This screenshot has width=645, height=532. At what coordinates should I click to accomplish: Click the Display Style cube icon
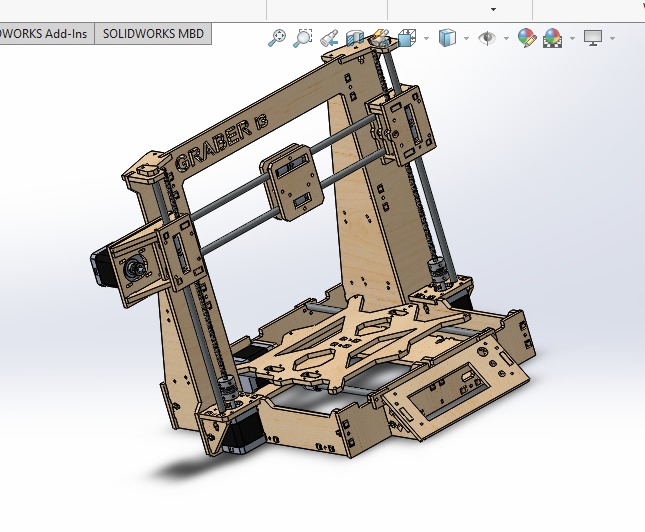[x=447, y=38]
